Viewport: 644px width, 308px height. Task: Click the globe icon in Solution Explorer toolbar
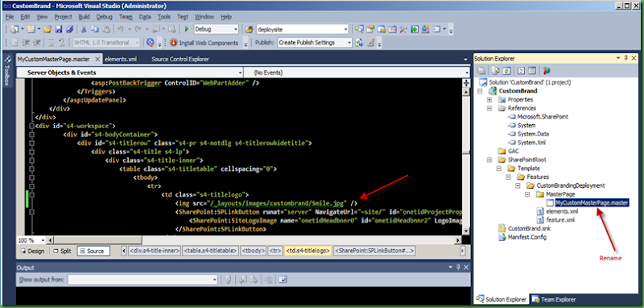coord(547,71)
